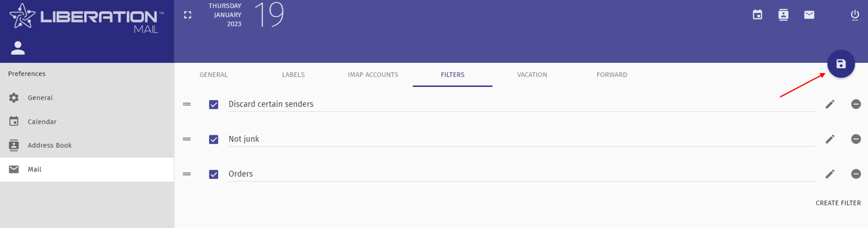Uncheck the Discard certain senders filter
Image resolution: width=868 pixels, height=228 pixels.
(213, 105)
